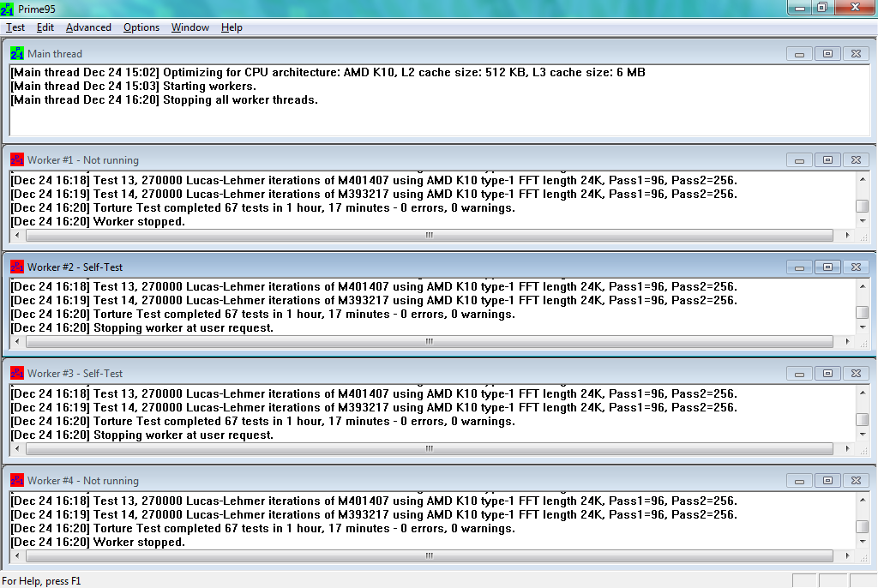The height and width of the screenshot is (588, 878).
Task: Click Worker #3 horizontal scroll left arrow
Action: coord(17,448)
